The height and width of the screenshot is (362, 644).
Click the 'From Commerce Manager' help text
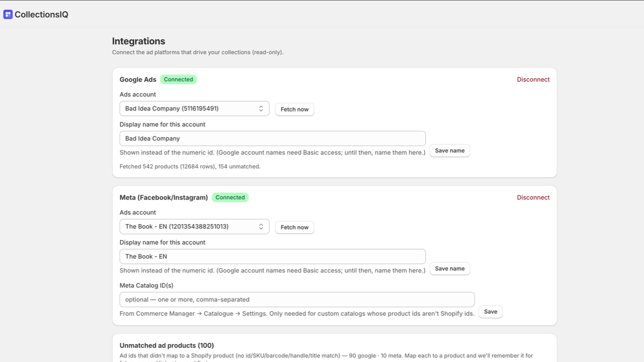[x=297, y=314]
